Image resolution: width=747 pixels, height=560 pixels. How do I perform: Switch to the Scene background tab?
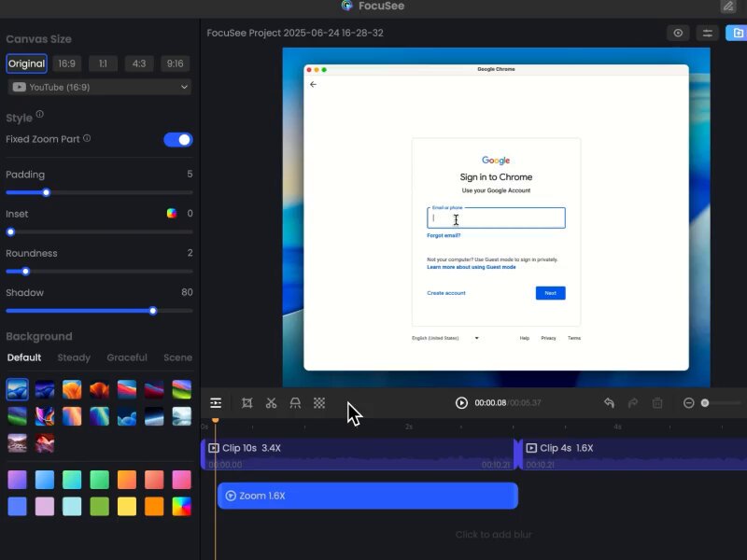[177, 357]
